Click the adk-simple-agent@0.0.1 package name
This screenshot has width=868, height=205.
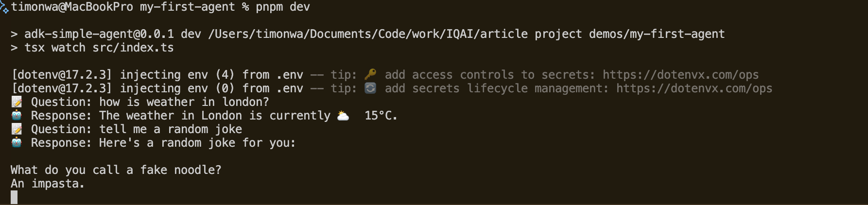[99, 34]
